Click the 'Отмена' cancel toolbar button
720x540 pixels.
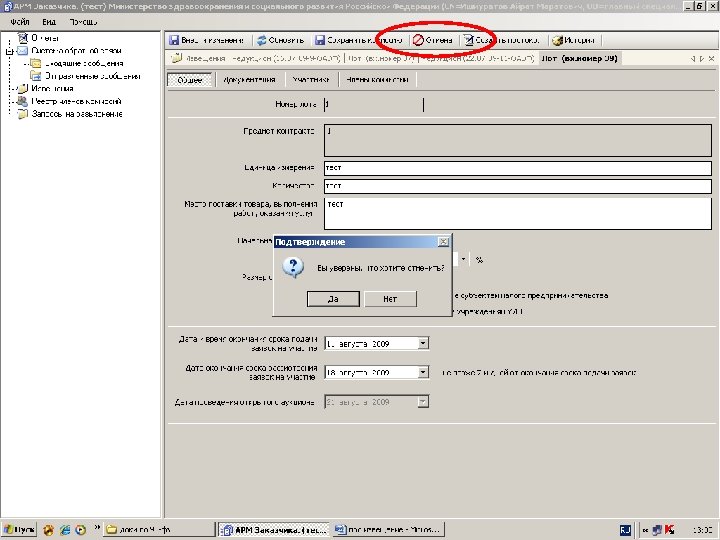coord(433,40)
